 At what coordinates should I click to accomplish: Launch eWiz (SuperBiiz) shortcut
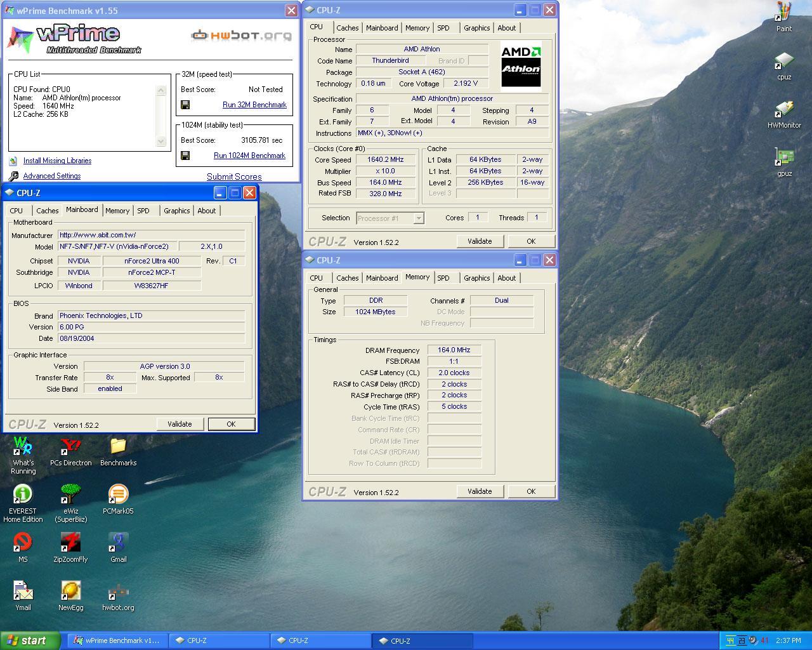pos(70,503)
